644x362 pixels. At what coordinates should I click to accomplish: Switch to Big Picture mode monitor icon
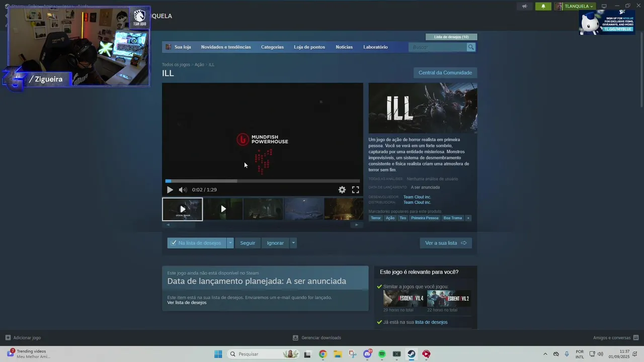tap(604, 7)
